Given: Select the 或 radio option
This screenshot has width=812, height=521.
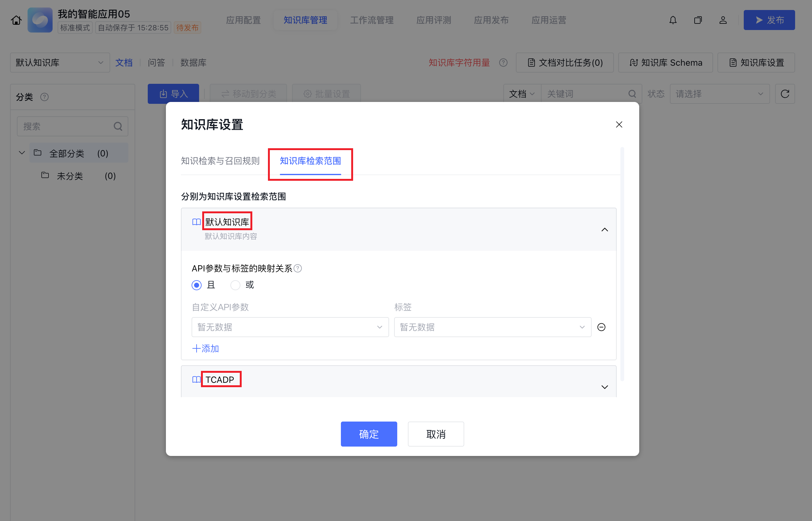Looking at the screenshot, I should [235, 285].
